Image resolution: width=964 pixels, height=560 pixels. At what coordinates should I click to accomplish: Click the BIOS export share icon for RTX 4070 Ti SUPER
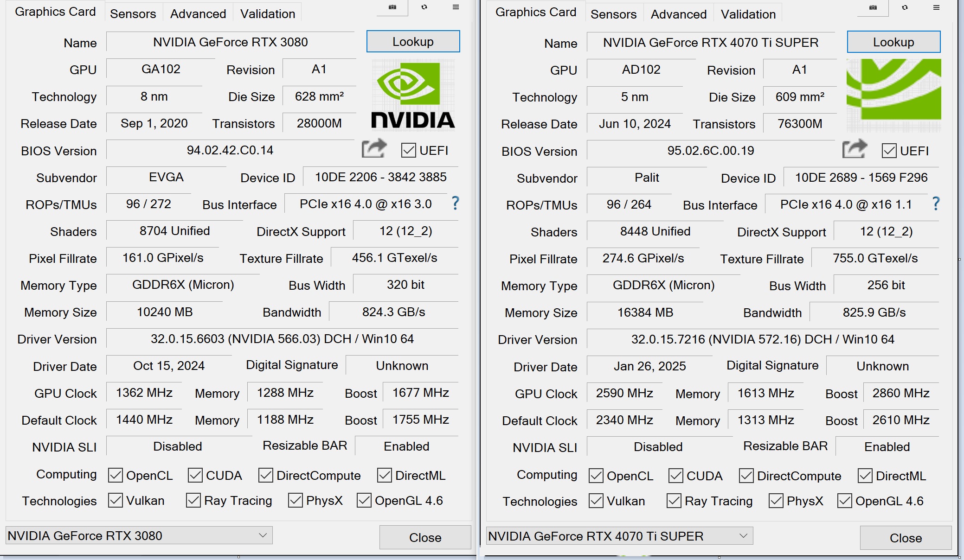point(855,149)
